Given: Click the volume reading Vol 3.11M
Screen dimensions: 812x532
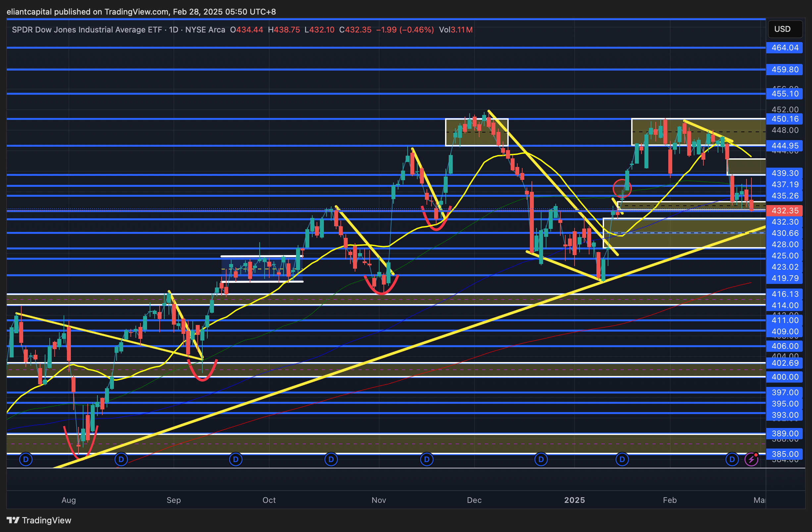Looking at the screenshot, I should pos(456,30).
